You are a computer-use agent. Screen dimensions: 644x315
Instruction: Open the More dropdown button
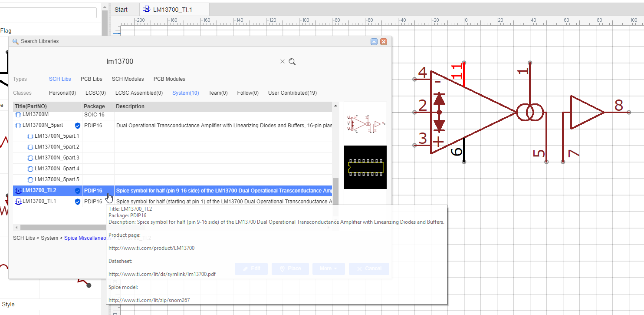tap(329, 269)
